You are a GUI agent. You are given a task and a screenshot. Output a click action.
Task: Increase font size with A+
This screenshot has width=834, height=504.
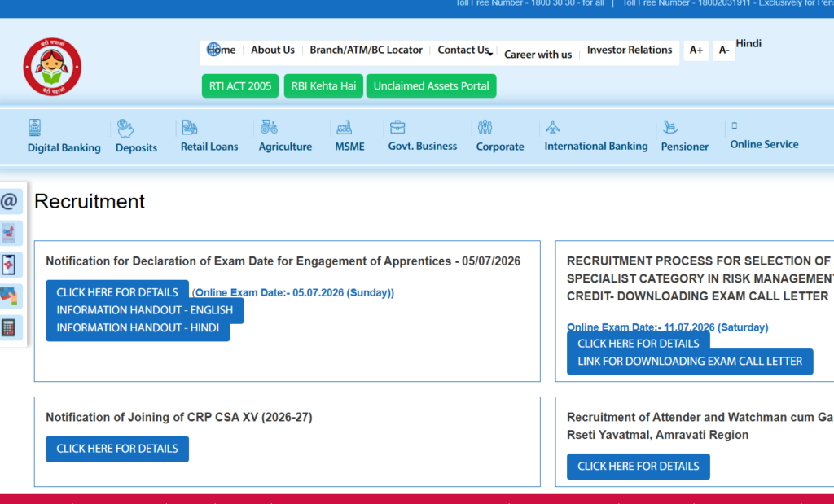[x=696, y=50]
